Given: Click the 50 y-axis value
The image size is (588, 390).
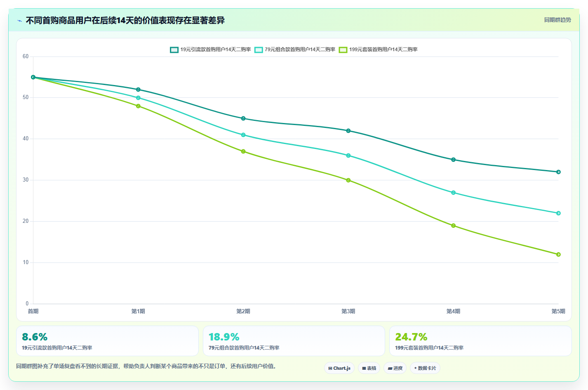Looking at the screenshot, I should pyautogui.click(x=26, y=97).
